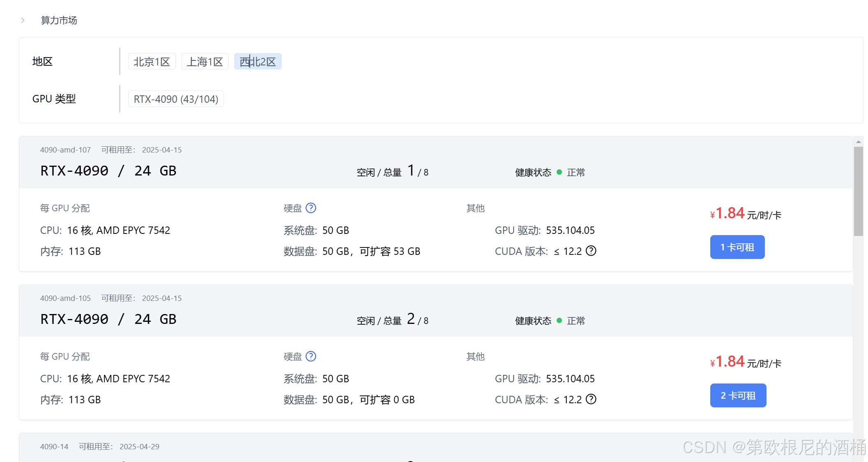The image size is (868, 462).
Task: Click the CUDA 版本 help icon on 4090-amd-105
Action: (x=591, y=399)
